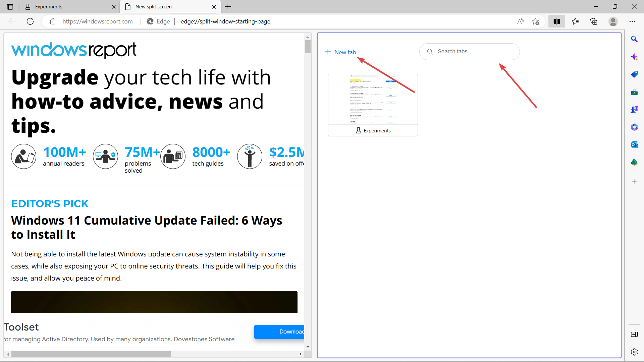
Task: Click the plus icon to customize sidebar
Action: tap(634, 181)
